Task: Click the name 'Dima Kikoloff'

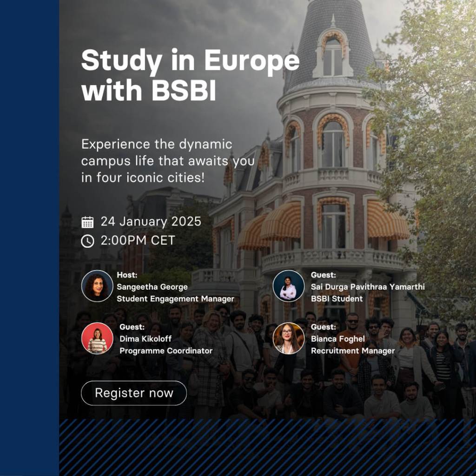Action: tap(145, 339)
